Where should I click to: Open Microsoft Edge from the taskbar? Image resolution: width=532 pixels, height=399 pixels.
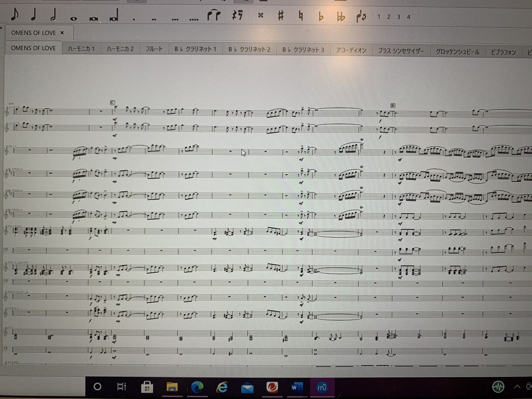tap(198, 387)
